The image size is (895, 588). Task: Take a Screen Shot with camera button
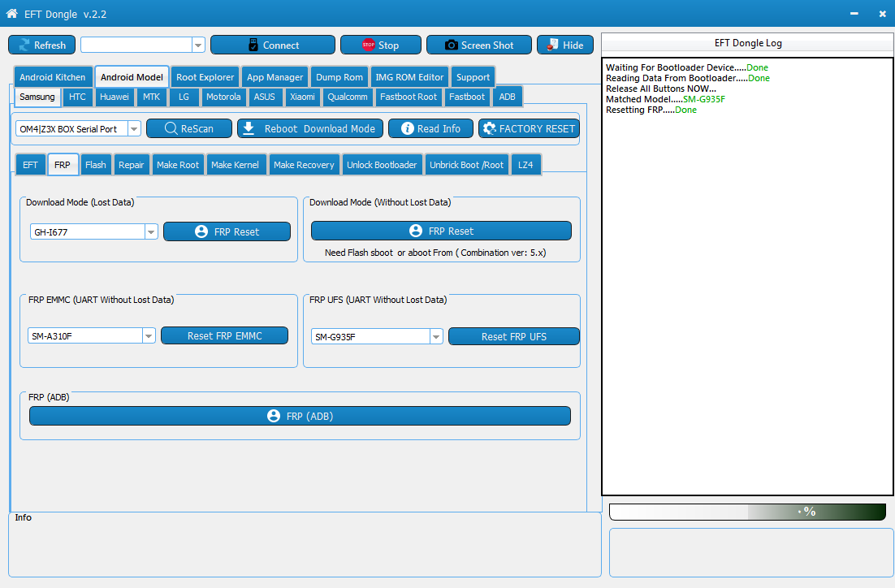(x=479, y=45)
